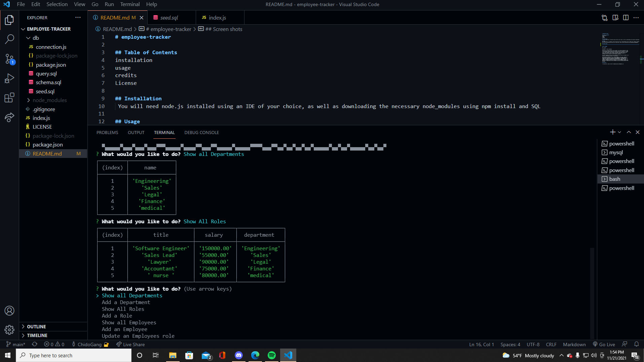The height and width of the screenshot is (362, 644).
Task: Open Discord from the taskbar
Action: pyautogui.click(x=239, y=355)
